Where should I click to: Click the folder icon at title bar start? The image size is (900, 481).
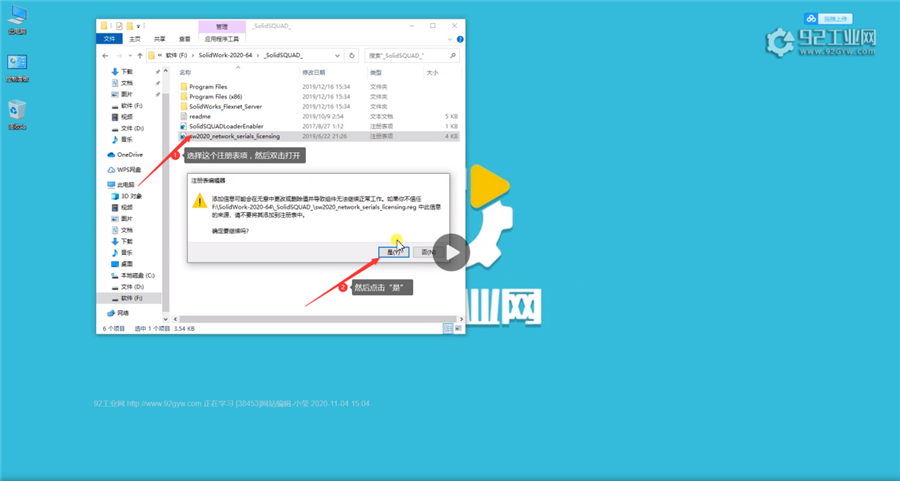click(x=104, y=26)
